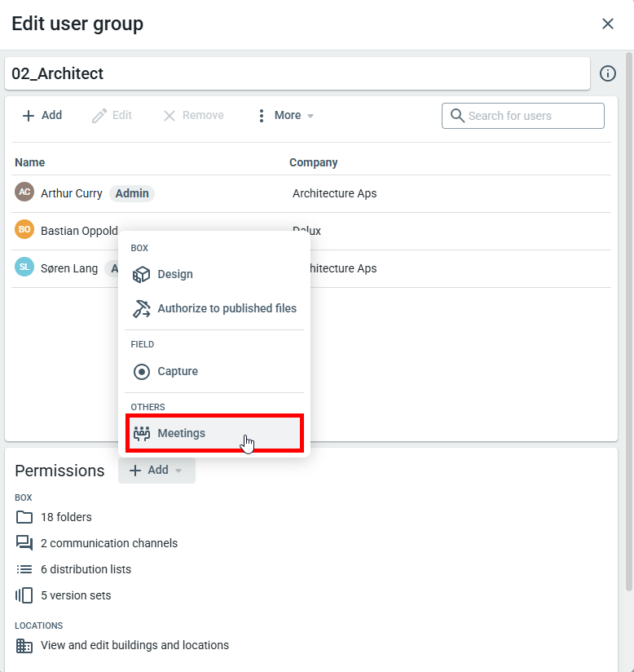This screenshot has width=634, height=672.
Task: Click Søren Lang's SL avatar
Action: tap(24, 267)
